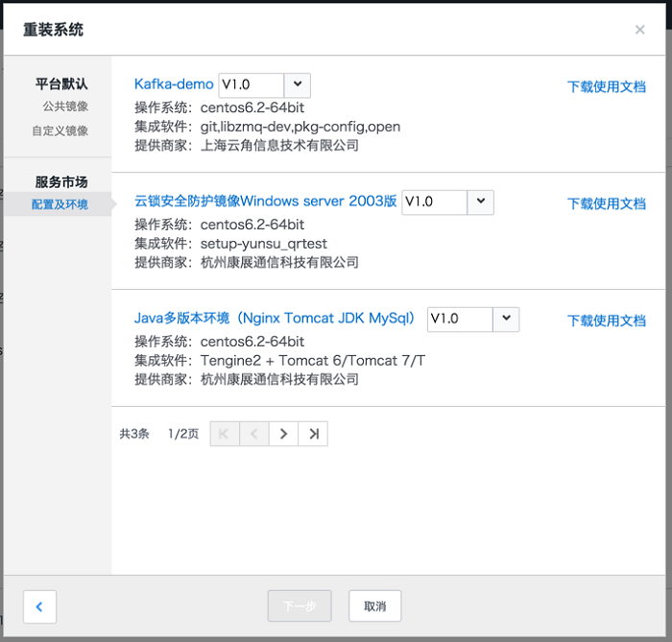Go to next page arrow
This screenshot has width=672, height=642.
283,434
